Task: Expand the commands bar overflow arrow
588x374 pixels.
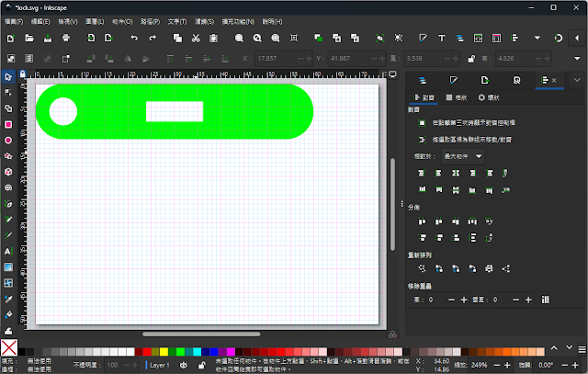Action: click(537, 39)
